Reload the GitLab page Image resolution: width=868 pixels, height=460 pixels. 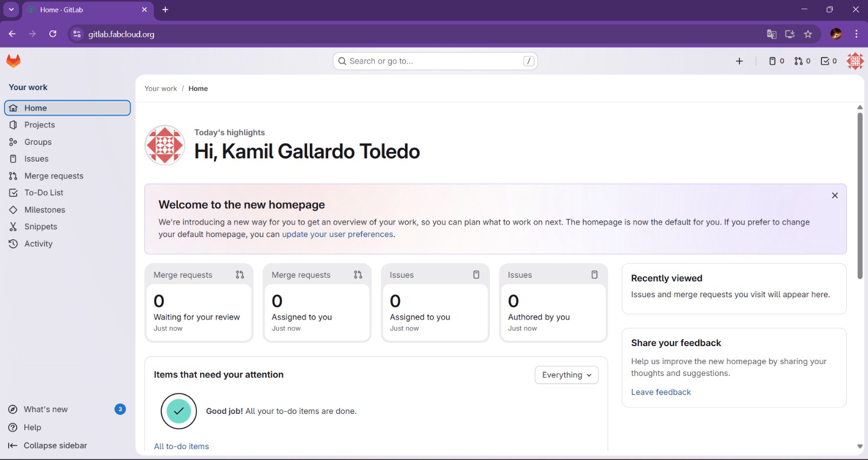(x=53, y=34)
